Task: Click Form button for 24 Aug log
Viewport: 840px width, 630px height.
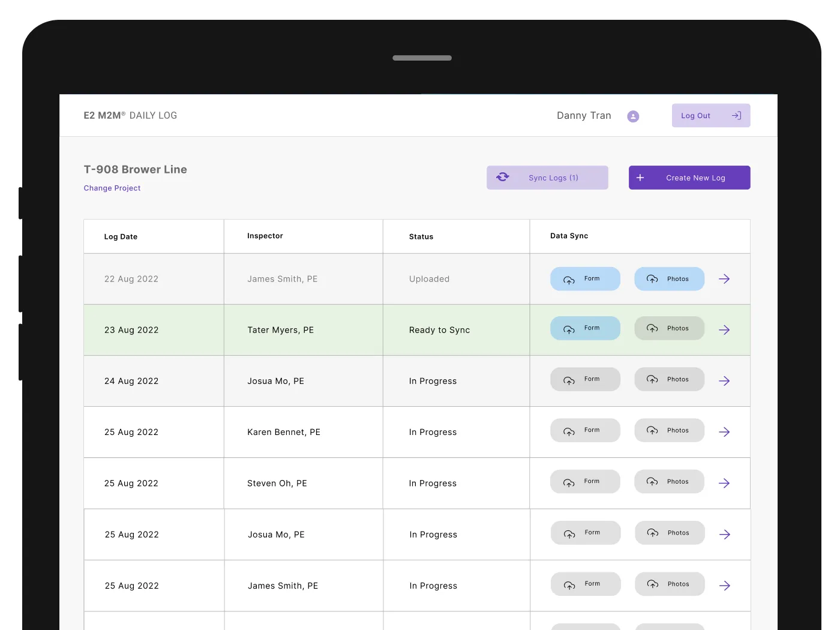Action: click(585, 379)
